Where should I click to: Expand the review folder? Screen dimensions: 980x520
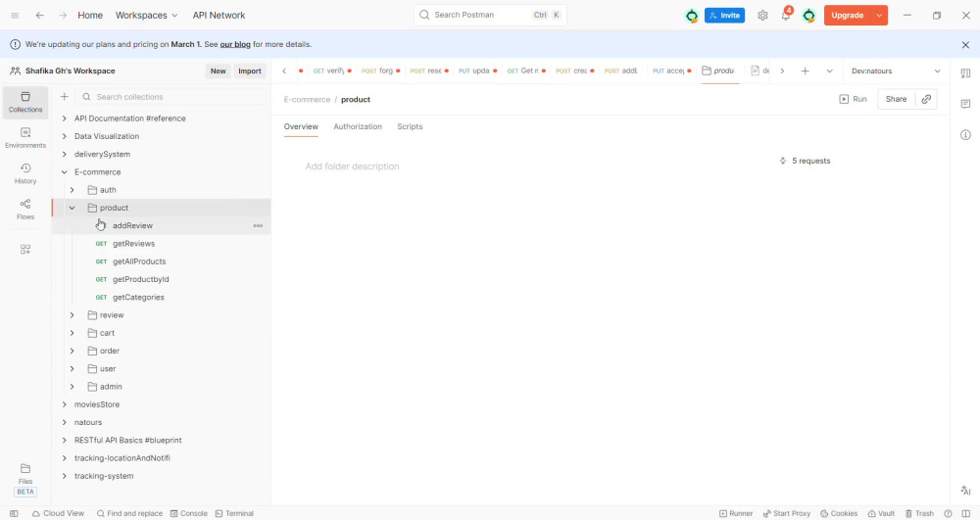[x=72, y=315]
